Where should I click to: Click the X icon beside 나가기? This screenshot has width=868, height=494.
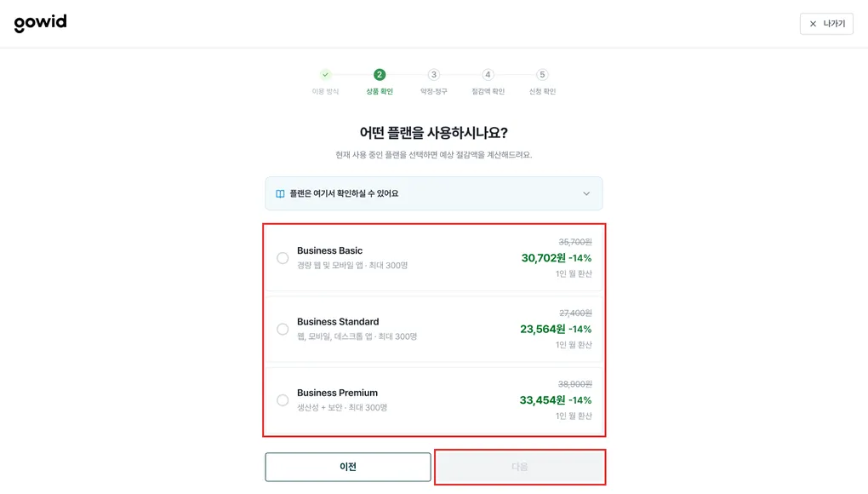[813, 24]
